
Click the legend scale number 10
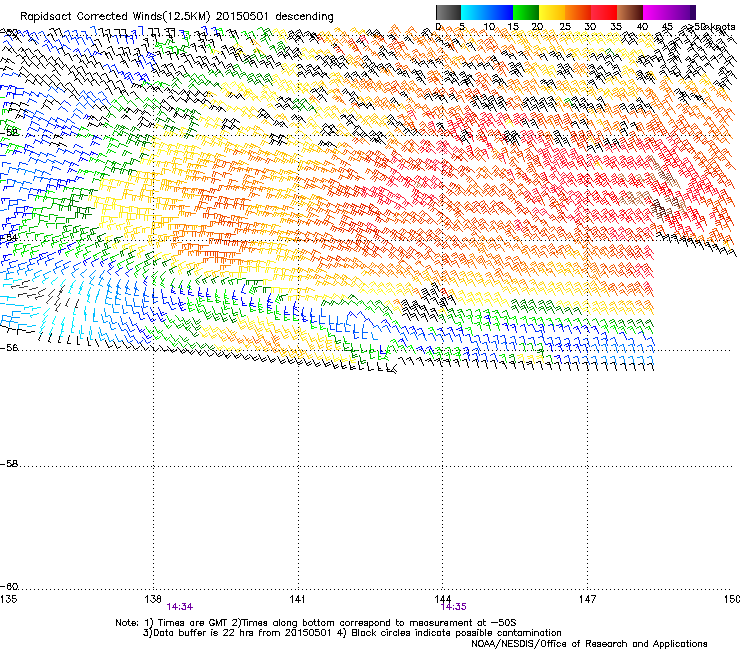click(489, 27)
